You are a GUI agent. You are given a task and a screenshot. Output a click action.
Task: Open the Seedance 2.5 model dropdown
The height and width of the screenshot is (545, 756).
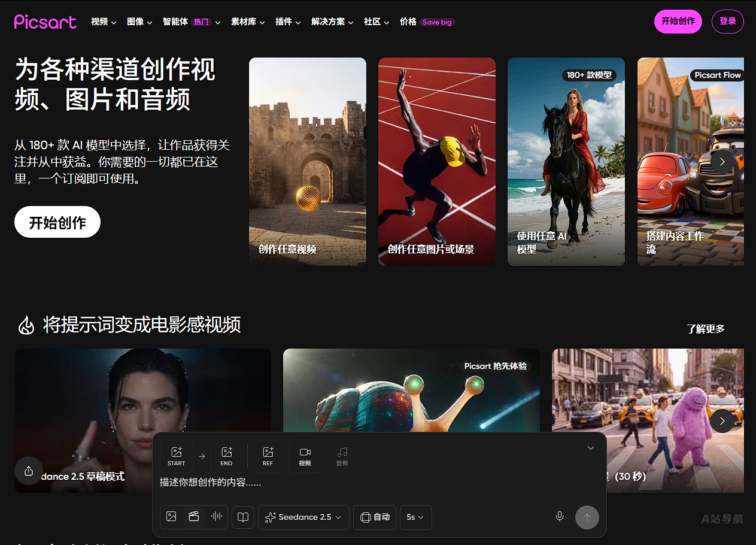(303, 517)
